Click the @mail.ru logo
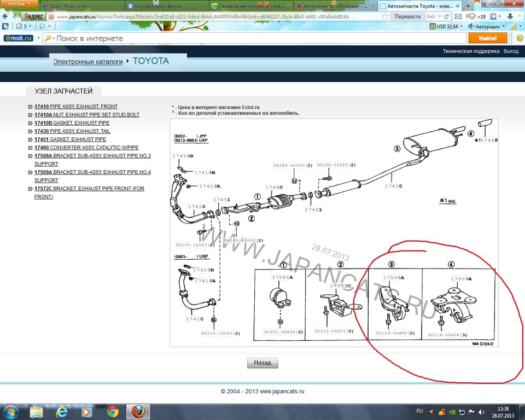 (19, 38)
